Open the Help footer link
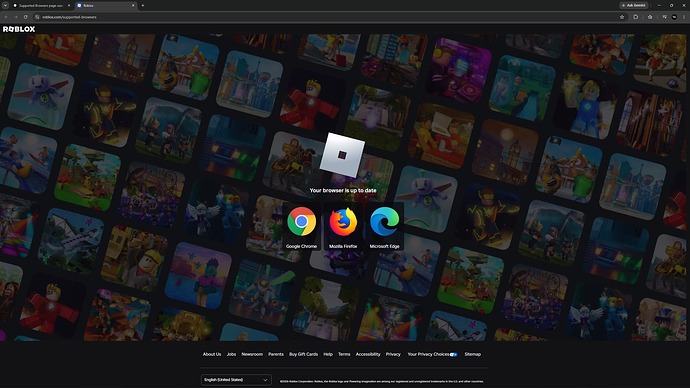This screenshot has height=388, width=690. click(328, 354)
